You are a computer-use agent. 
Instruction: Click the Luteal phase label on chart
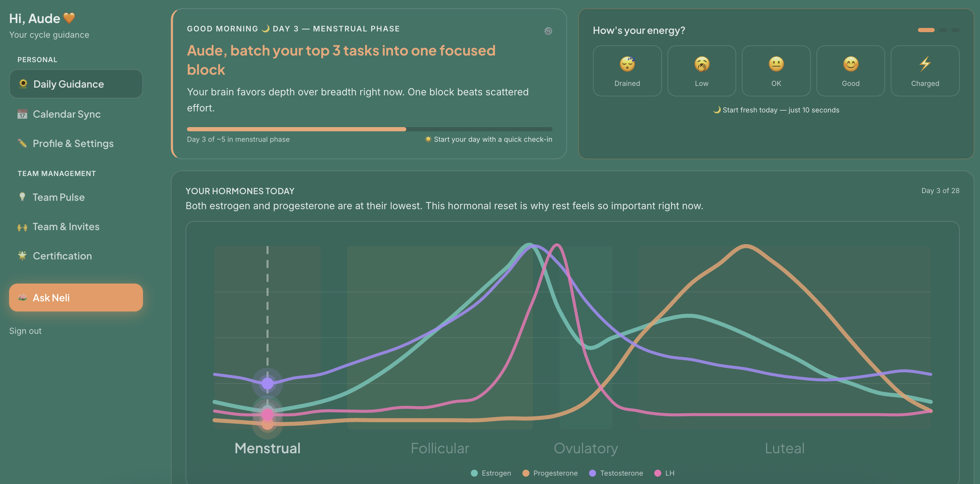click(784, 448)
